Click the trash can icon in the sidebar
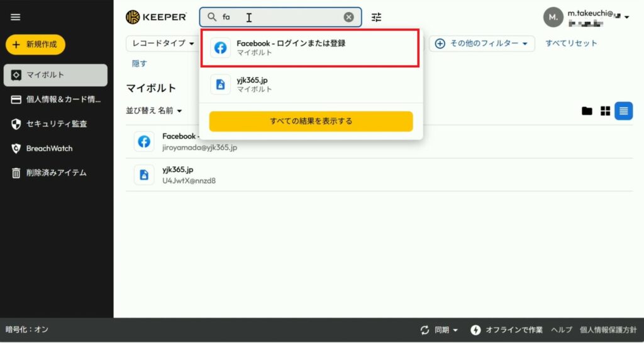The height and width of the screenshot is (343, 644). [x=16, y=173]
